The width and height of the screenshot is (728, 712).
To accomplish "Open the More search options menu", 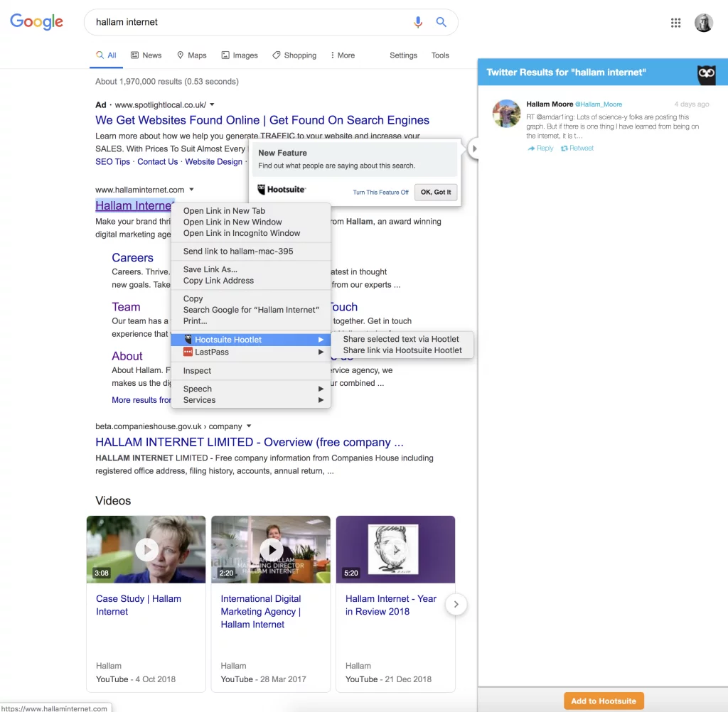I will coord(343,55).
